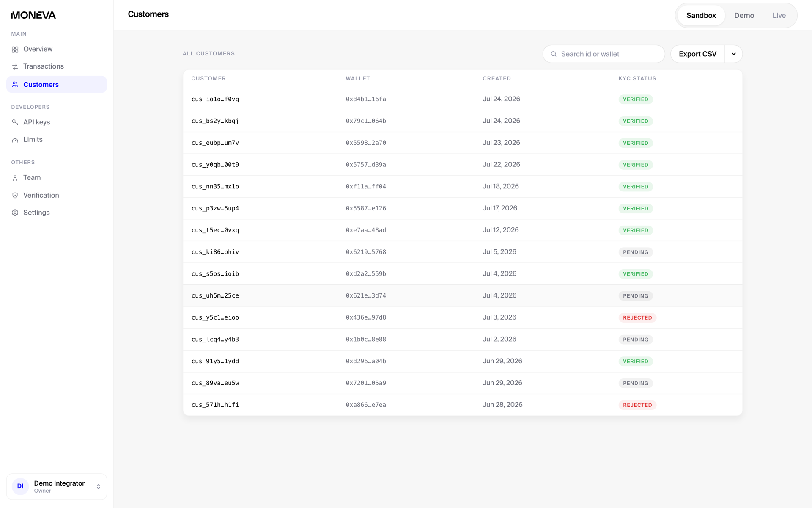Click wallet 0x6219…5768
812x508 pixels.
[366, 252]
